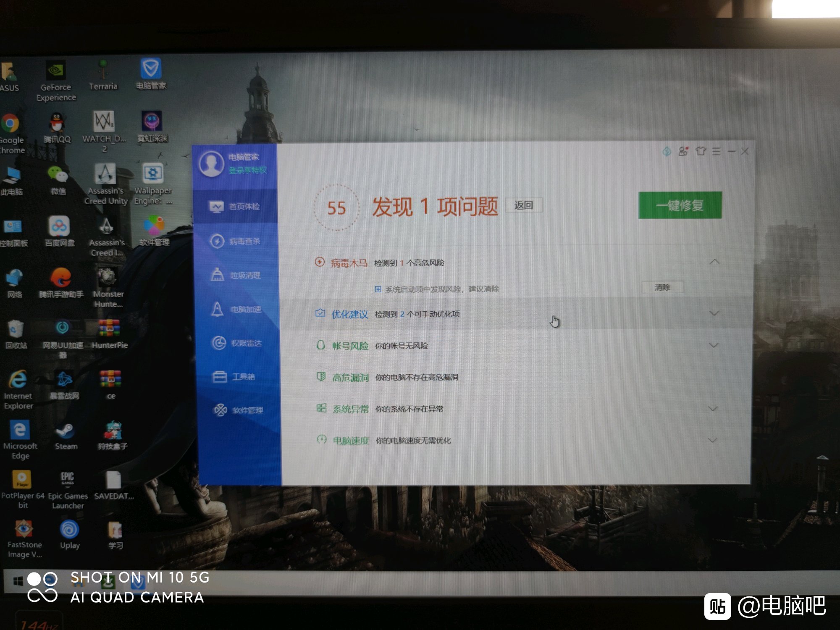Click the 系统异常 heading
Viewport: 840px width, 630px height.
click(351, 409)
